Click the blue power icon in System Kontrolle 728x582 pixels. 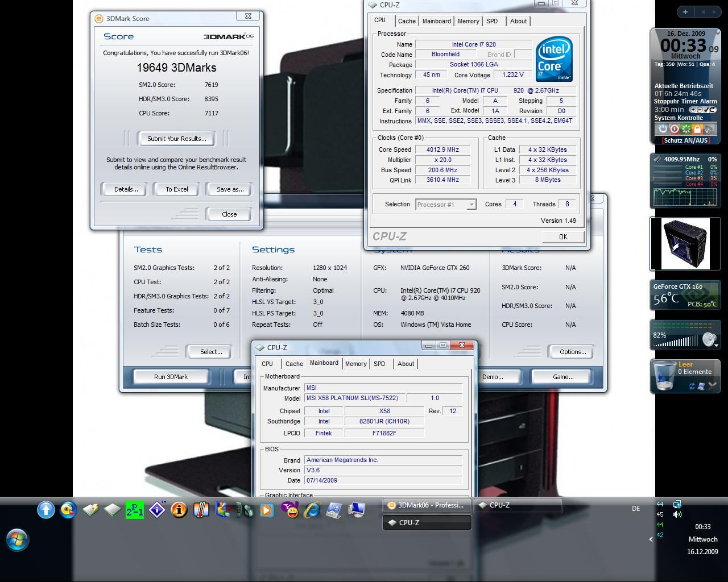point(663,129)
